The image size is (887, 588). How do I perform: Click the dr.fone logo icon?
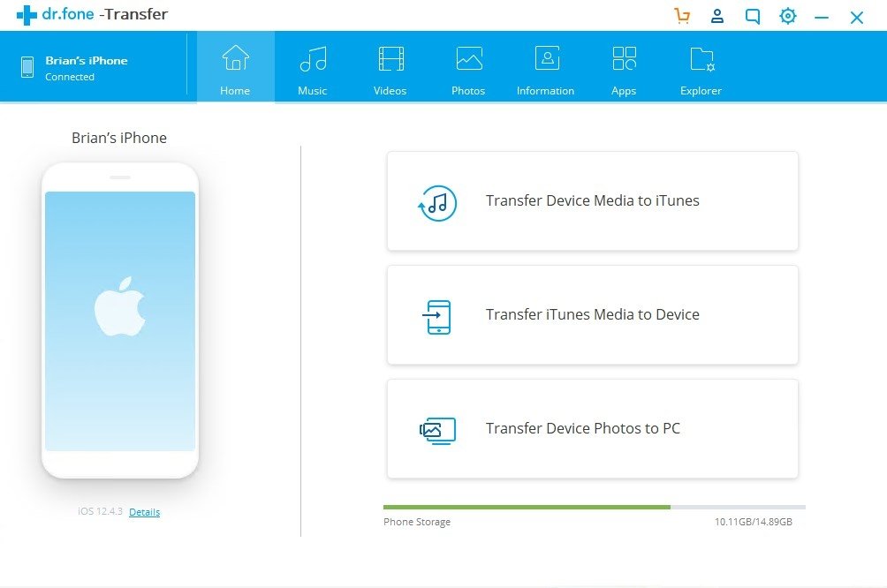27,15
